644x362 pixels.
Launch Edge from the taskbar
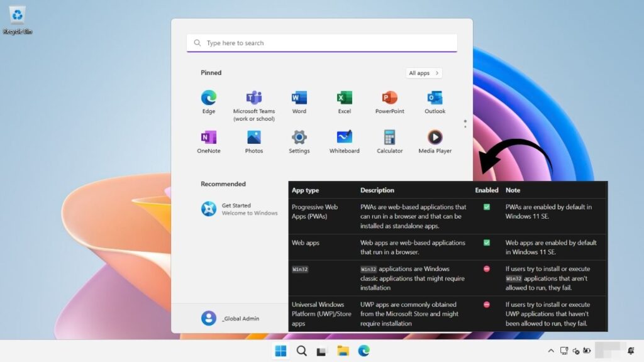[364, 351]
